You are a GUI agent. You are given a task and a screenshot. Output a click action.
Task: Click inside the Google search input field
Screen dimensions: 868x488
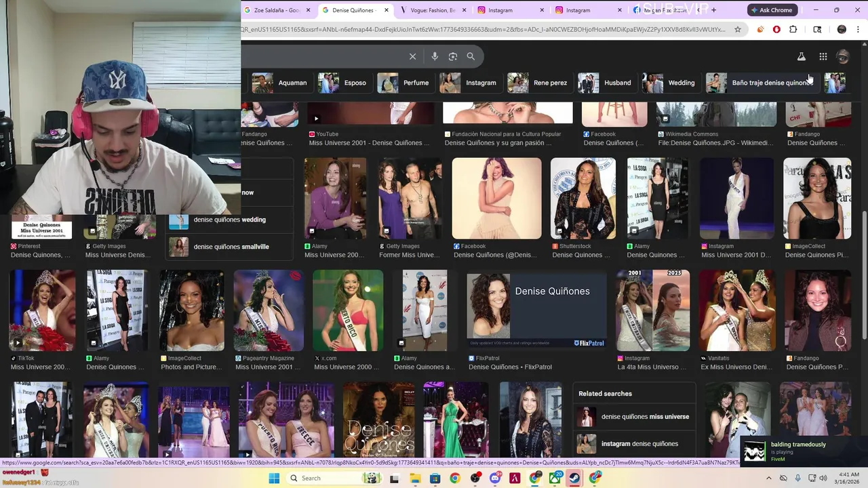pyautogui.click(x=322, y=56)
